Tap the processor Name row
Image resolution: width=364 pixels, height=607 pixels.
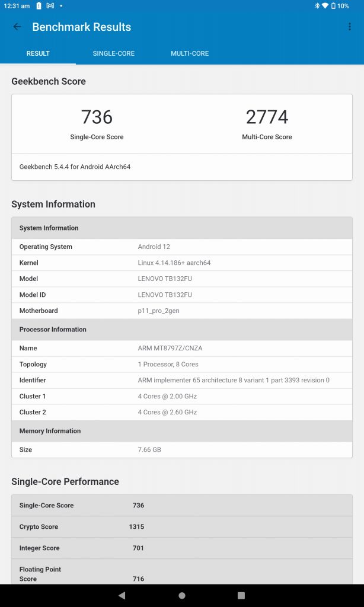pos(182,348)
